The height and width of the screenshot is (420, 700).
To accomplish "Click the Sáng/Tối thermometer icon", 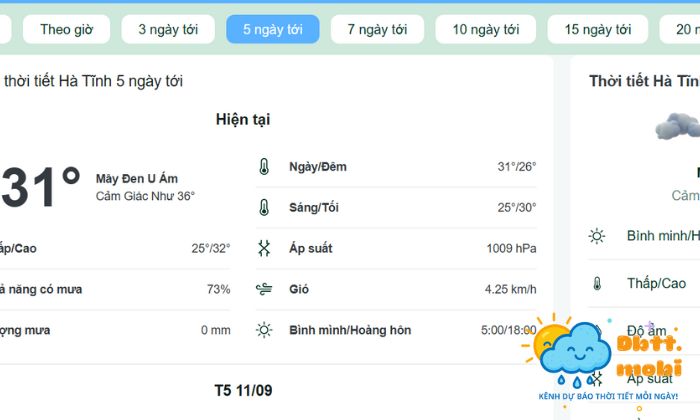I will pyautogui.click(x=264, y=208).
